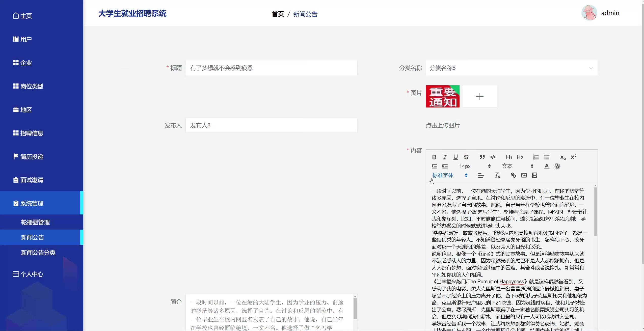Toggle the bullet list formatting
Image resolution: width=644 pixels, height=331 pixels.
pyautogui.click(x=547, y=157)
